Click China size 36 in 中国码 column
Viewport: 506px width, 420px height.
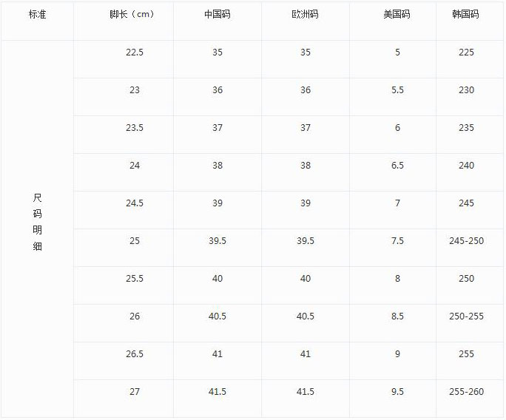pos(217,90)
